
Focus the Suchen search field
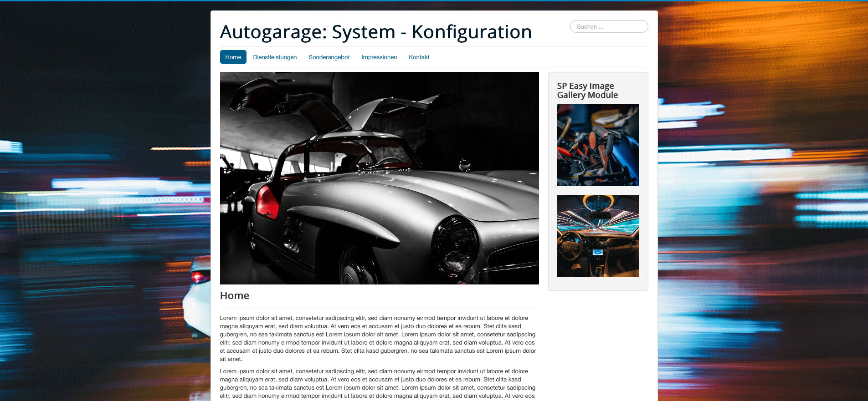tap(609, 26)
